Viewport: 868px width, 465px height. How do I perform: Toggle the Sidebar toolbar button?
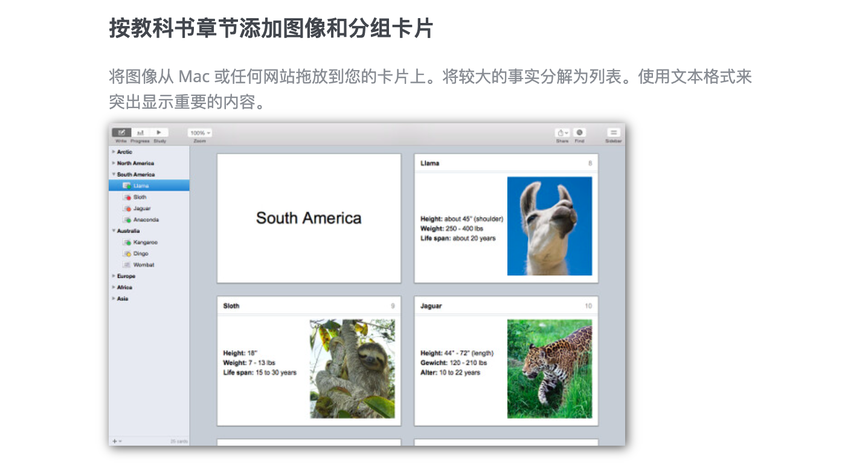click(613, 133)
